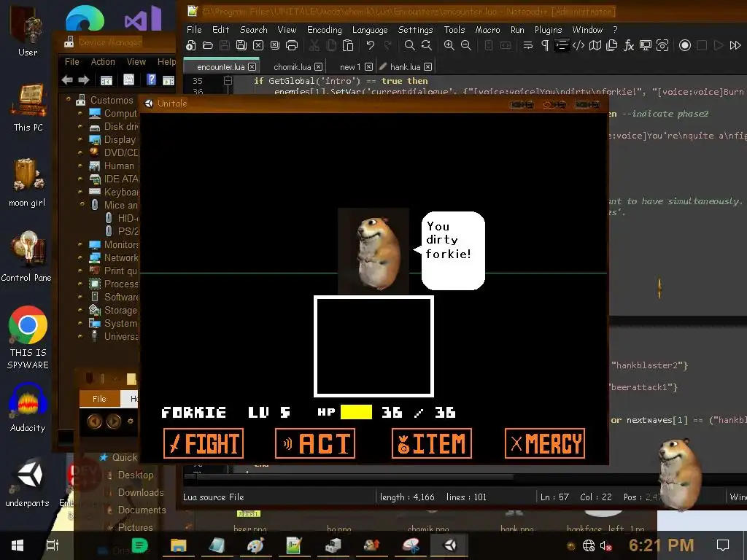Click the muted volume icon in system tray
The height and width of the screenshot is (560, 747).
[606, 545]
